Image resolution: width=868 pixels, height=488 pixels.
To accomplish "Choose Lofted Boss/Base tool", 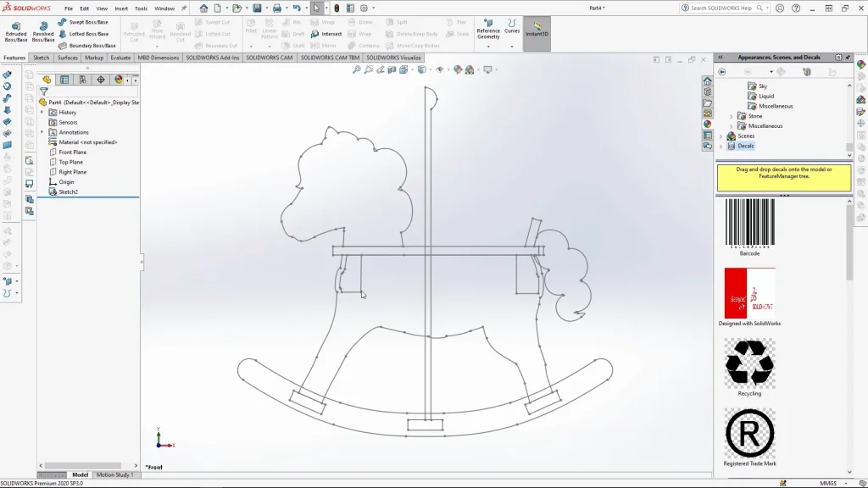I will coord(83,34).
